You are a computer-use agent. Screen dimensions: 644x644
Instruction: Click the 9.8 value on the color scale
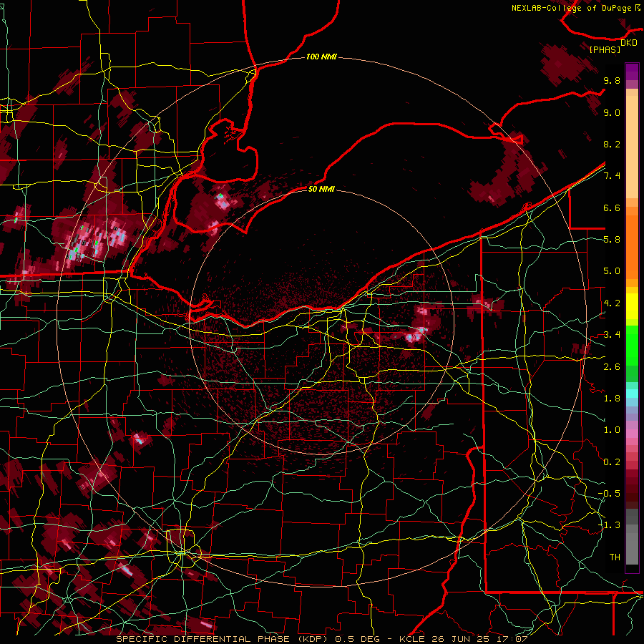[612, 80]
